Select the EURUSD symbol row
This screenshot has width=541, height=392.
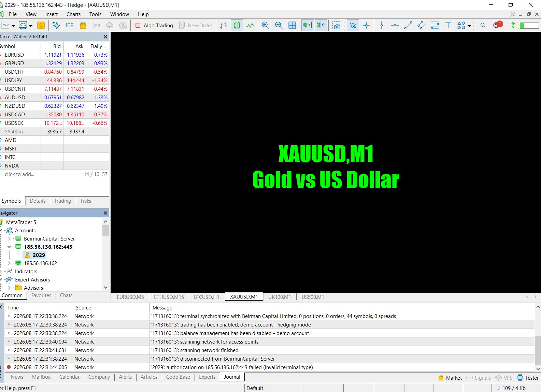point(55,55)
